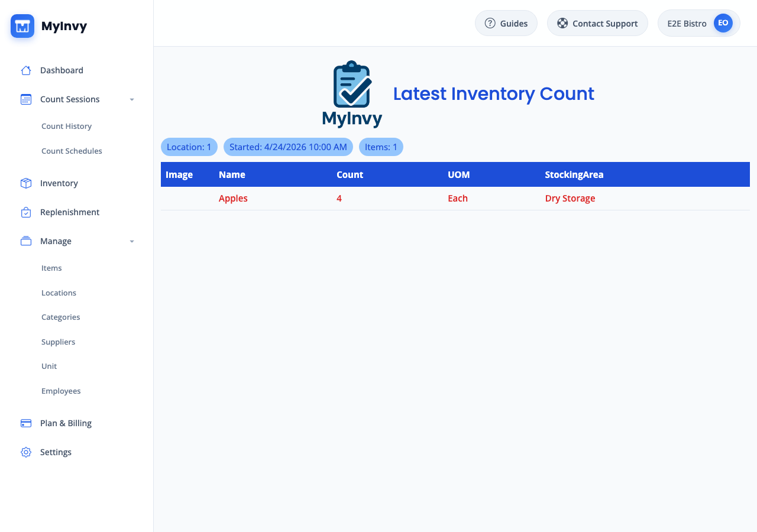The width and height of the screenshot is (757, 532).
Task: Click Contact Support button
Action: pyautogui.click(x=597, y=23)
